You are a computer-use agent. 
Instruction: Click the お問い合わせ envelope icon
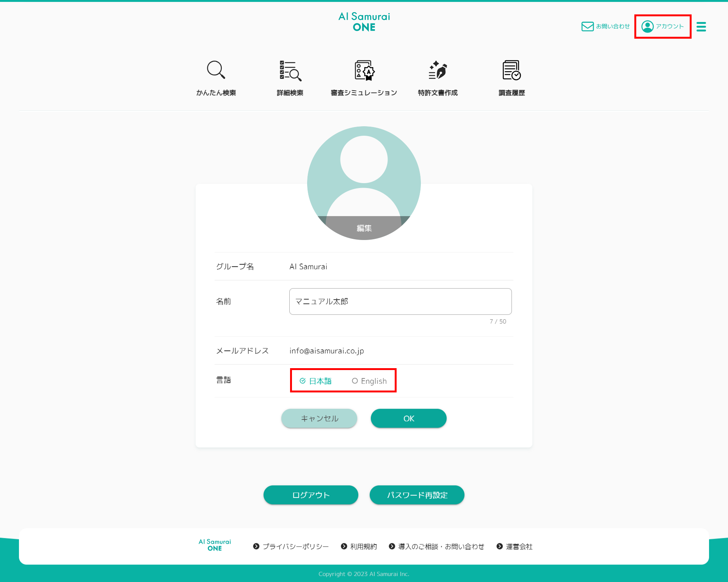pyautogui.click(x=587, y=27)
